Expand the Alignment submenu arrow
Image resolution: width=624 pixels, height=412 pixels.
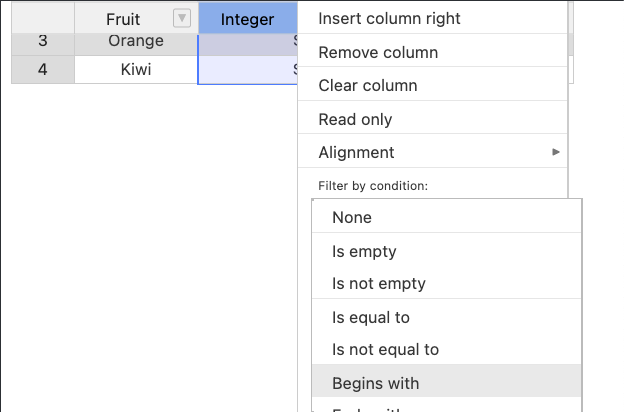pos(556,152)
